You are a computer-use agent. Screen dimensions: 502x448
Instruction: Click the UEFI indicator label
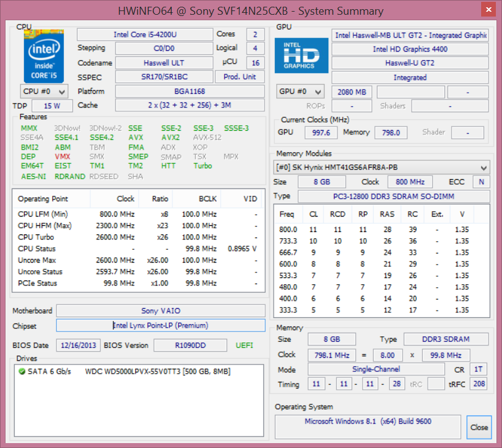click(244, 346)
